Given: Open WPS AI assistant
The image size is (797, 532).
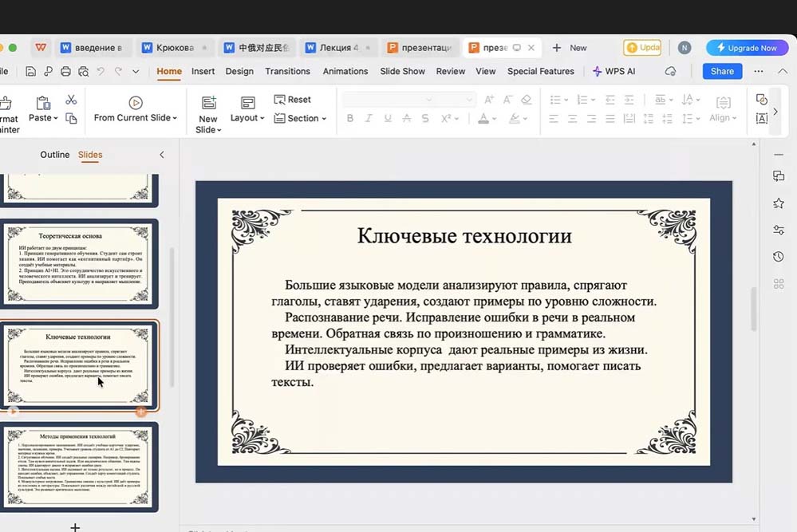Looking at the screenshot, I should (x=614, y=71).
